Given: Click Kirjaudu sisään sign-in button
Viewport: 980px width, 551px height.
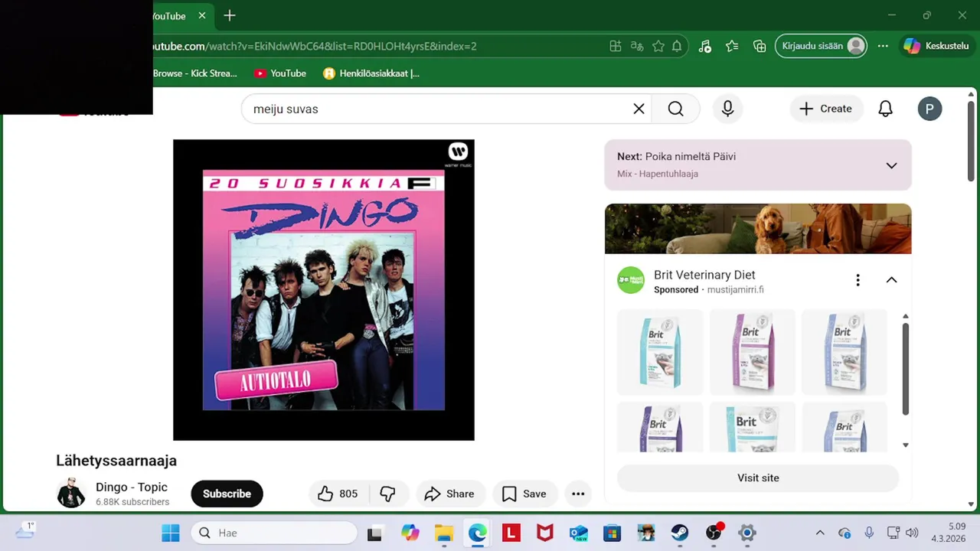Looking at the screenshot, I should (x=822, y=46).
